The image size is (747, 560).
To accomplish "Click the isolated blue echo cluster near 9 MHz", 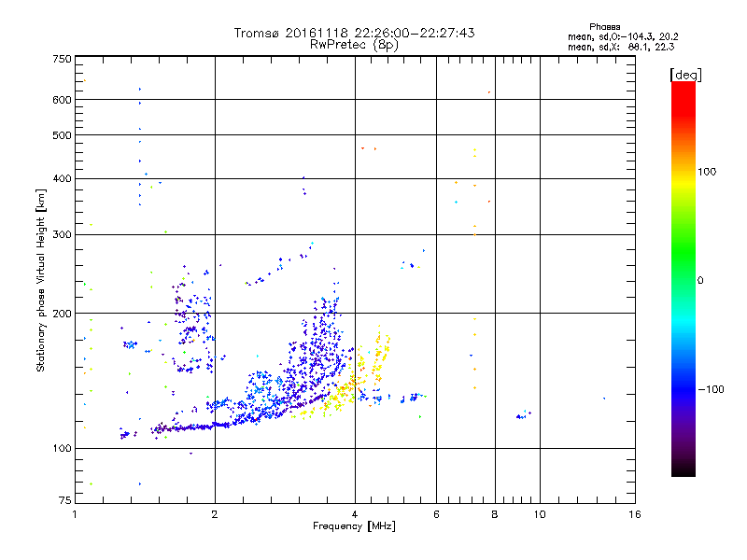I will (524, 414).
